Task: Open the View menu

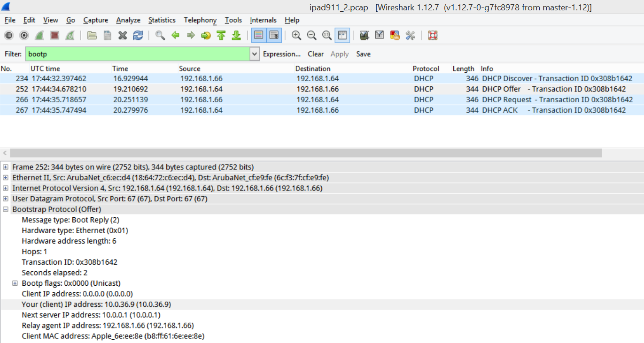Action: (x=51, y=20)
